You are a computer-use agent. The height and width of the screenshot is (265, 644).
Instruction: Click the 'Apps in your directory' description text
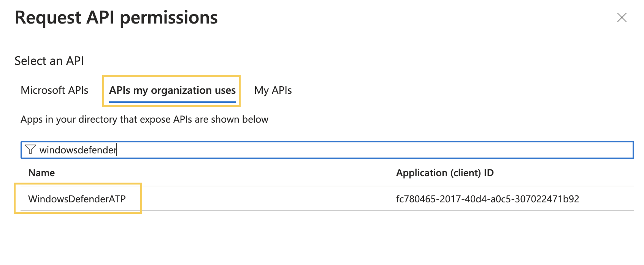[144, 120]
